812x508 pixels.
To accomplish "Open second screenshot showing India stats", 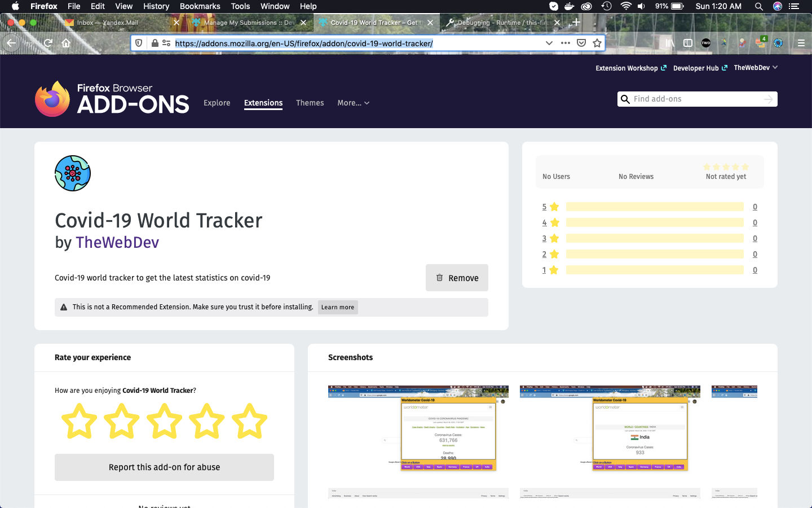I will [x=610, y=442].
